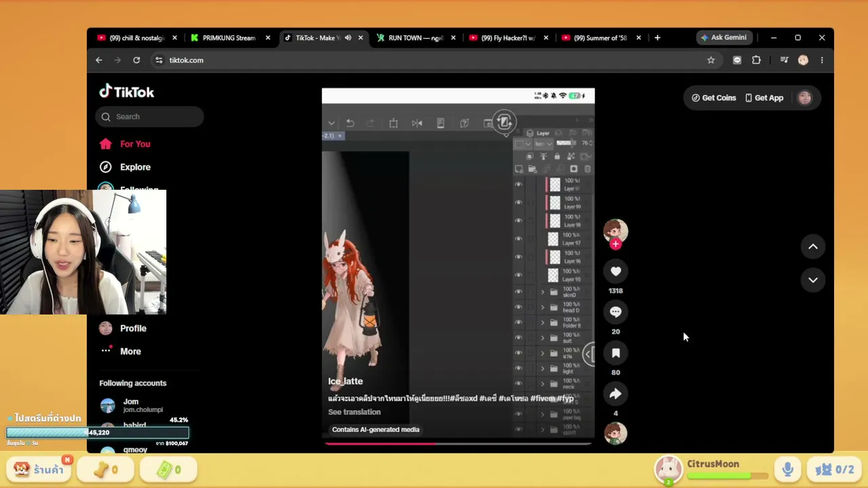This screenshot has width=868, height=488.
Task: Toggle the microphone button in the bottom bar
Action: coord(787,469)
